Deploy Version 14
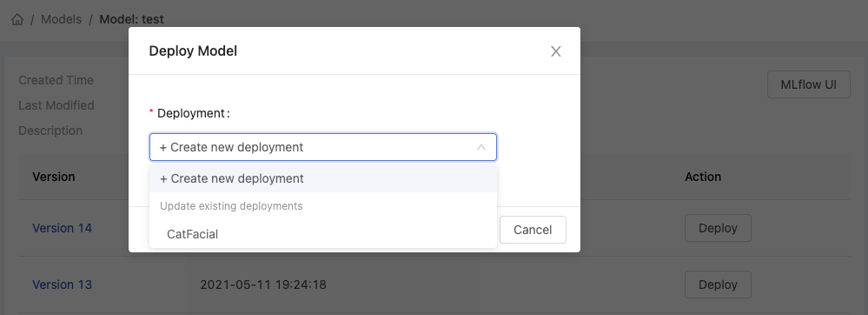 point(718,228)
